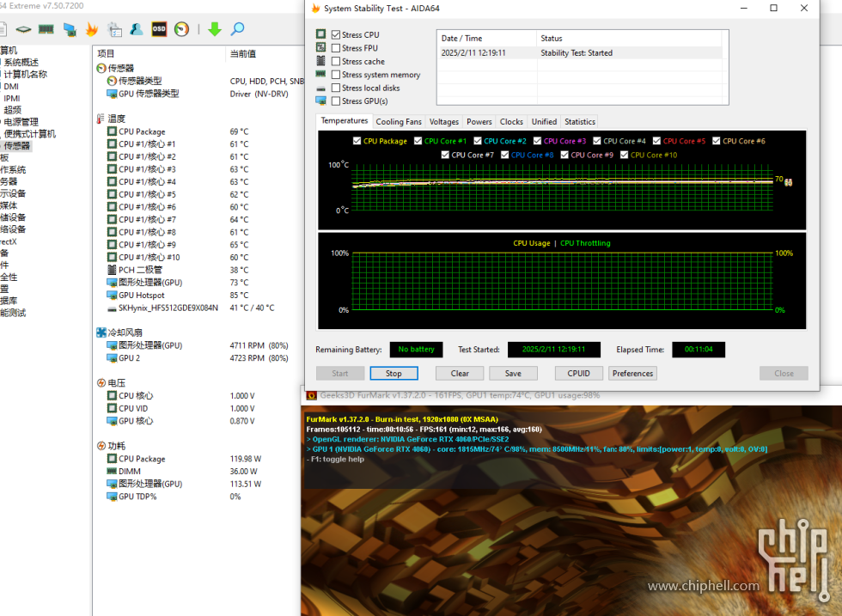This screenshot has height=616, width=842.
Task: Click the GPU Hotspot row icon
Action: 112,295
